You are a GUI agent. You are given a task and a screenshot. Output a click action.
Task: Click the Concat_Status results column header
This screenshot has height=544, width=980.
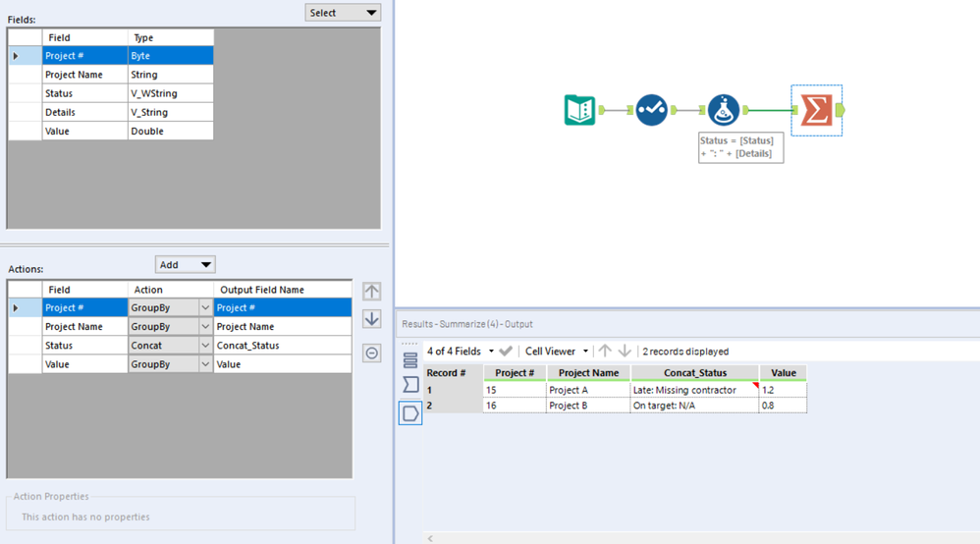tap(695, 373)
